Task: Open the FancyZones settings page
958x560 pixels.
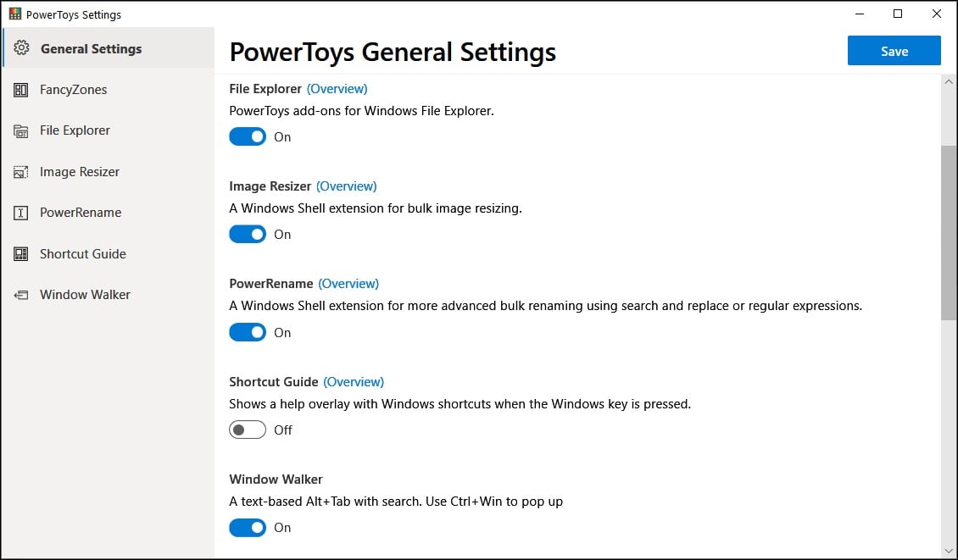Action: 73,90
